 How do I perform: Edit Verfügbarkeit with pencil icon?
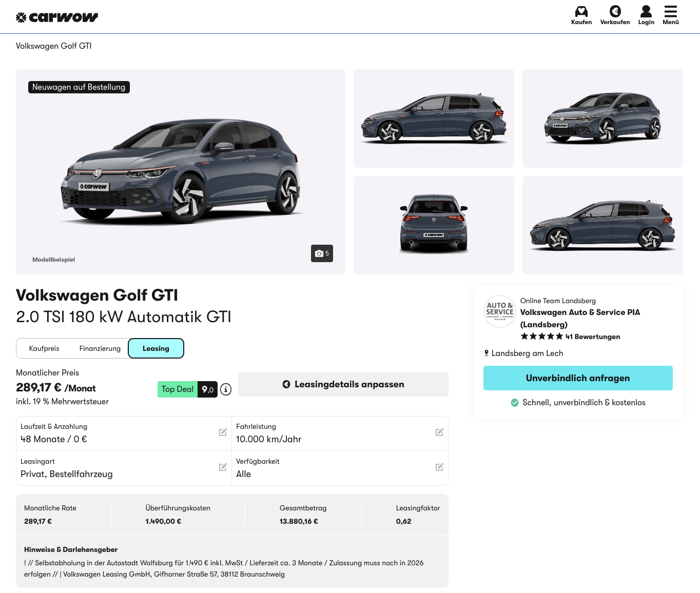point(439,467)
